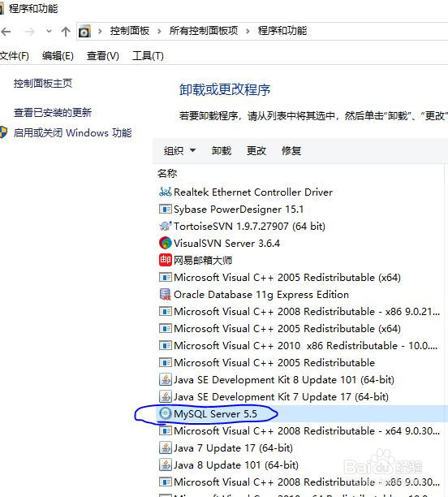Click the Visual C++ 2008 x64 9.0.30 icon
Image resolution: width=448 pixels, height=497 pixels.
coord(165,430)
